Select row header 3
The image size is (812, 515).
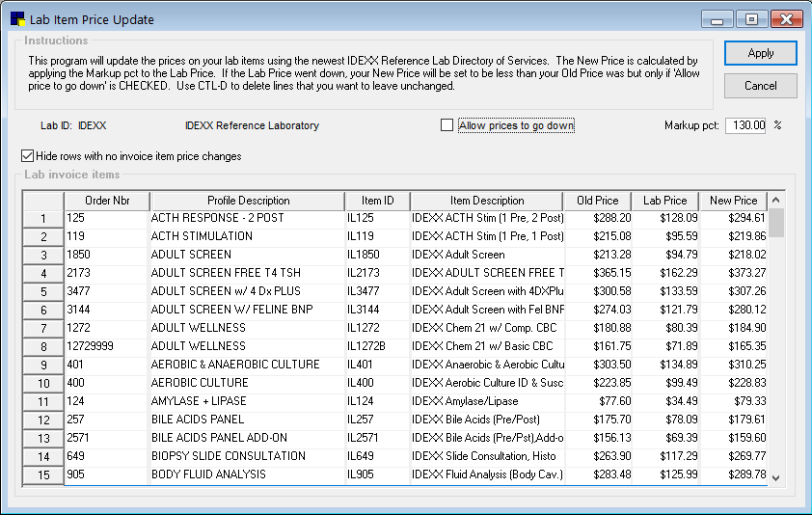(43, 255)
